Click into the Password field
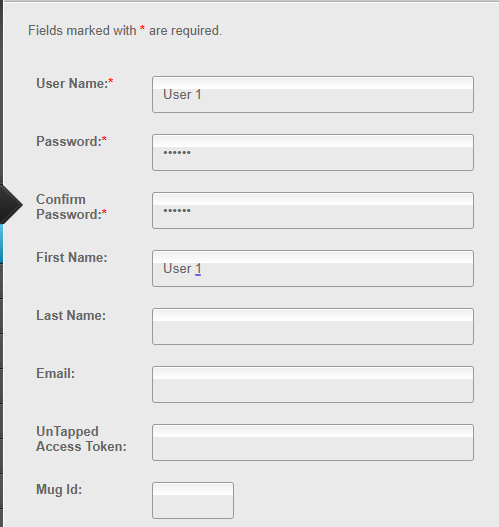The width and height of the screenshot is (499, 527). (x=313, y=153)
